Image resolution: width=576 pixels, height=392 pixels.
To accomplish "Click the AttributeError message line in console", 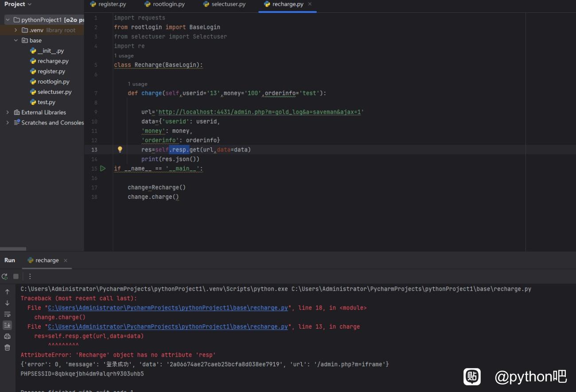I will pos(118,355).
